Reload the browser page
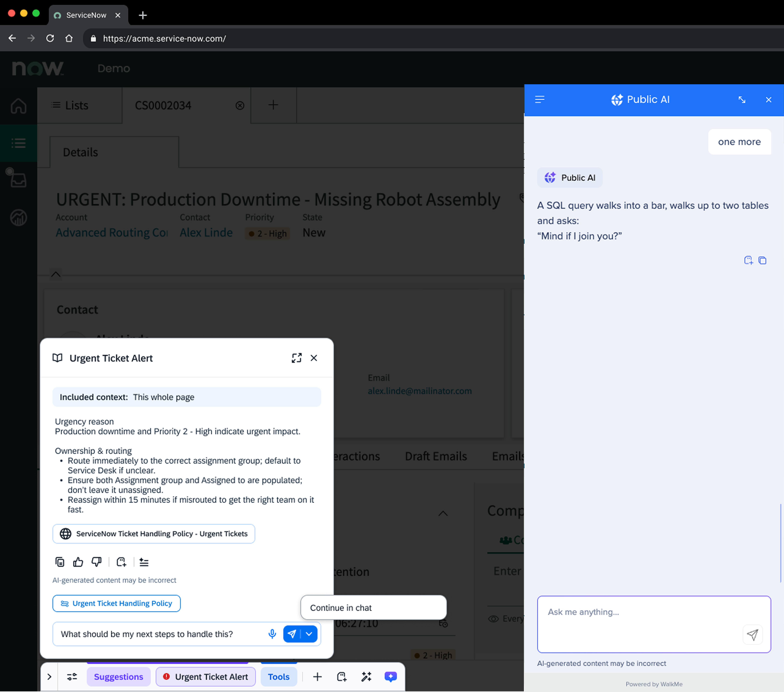The height and width of the screenshot is (692, 784). 50,38
